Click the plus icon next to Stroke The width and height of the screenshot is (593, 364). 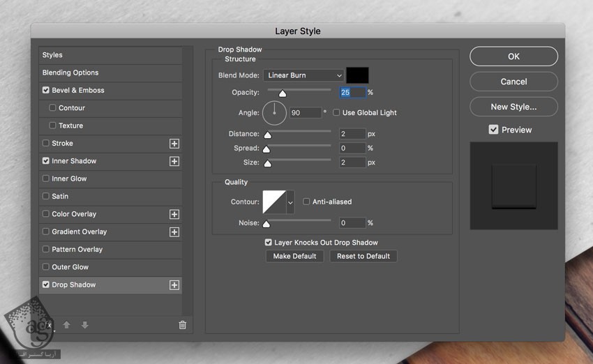(174, 144)
